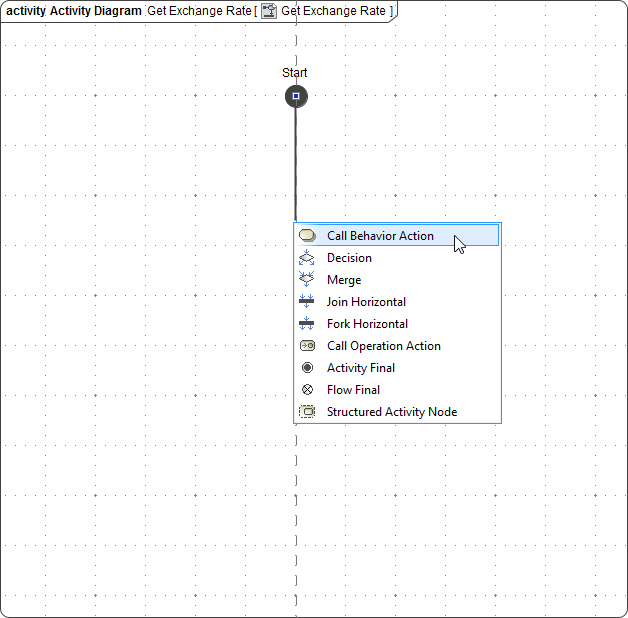The image size is (628, 618).
Task: Pick Join Horizontal from the list
Action: pyautogui.click(x=366, y=302)
